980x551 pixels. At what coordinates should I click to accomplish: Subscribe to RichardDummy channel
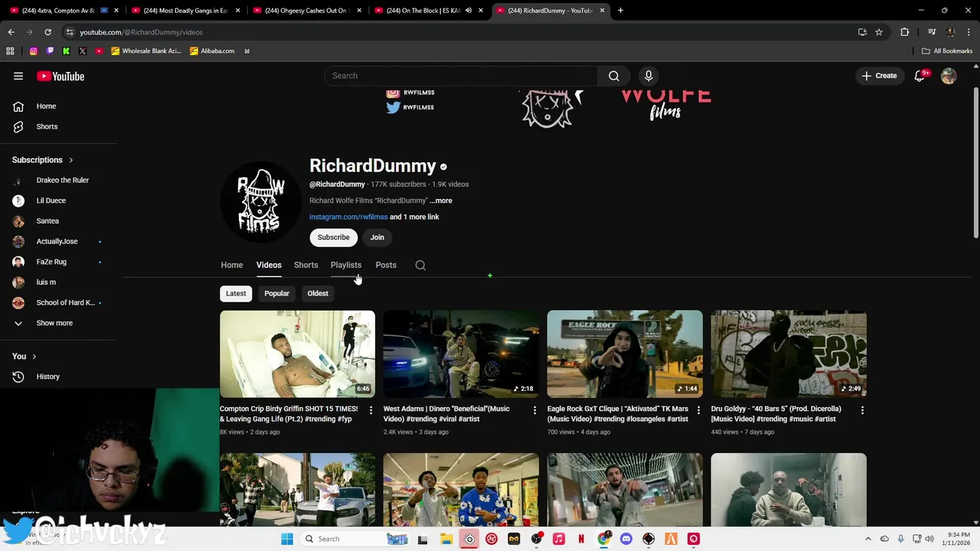(x=334, y=237)
